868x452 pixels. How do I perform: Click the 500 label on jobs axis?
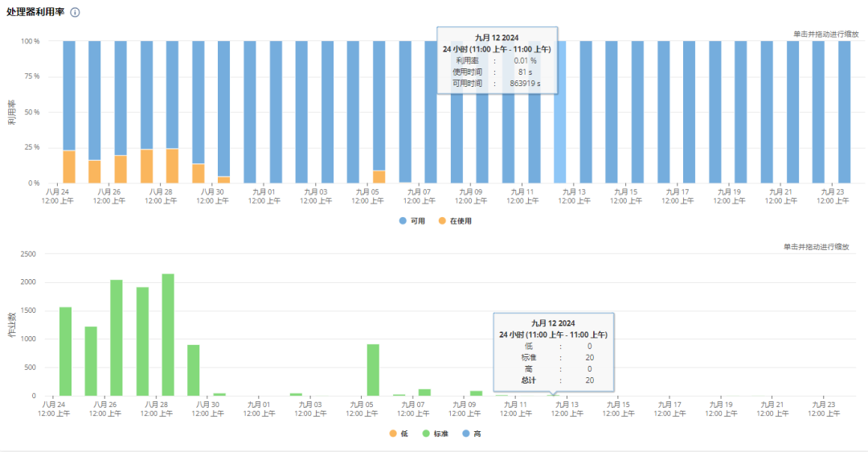(x=30, y=368)
